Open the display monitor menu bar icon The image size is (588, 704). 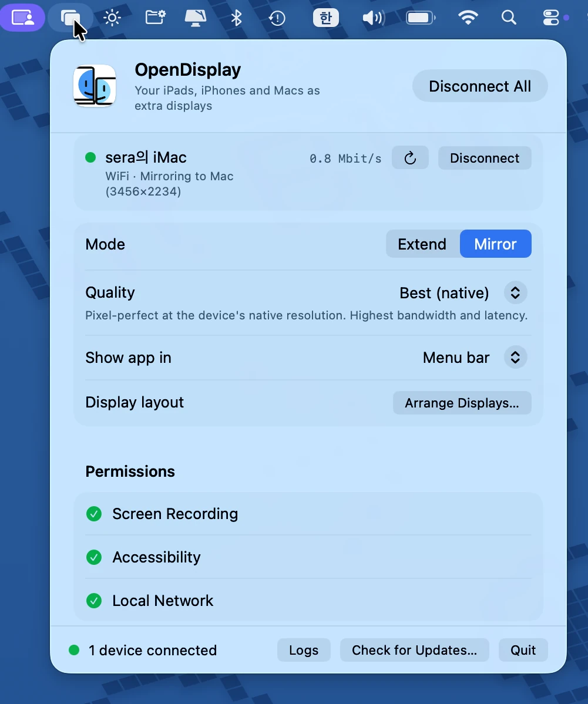coord(196,18)
